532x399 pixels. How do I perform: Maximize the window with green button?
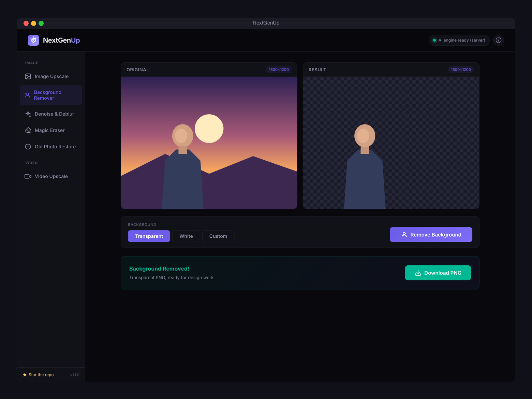[x=41, y=23]
